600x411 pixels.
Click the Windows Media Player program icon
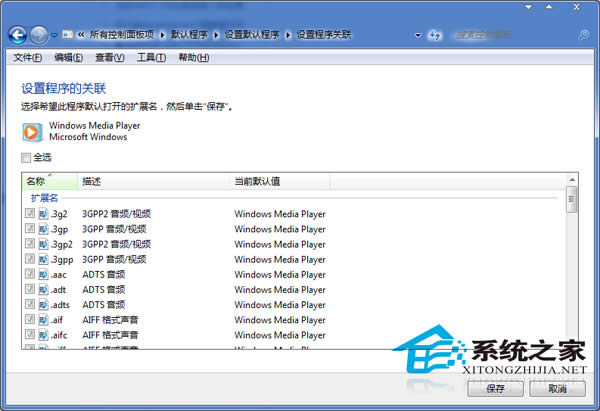[33, 132]
